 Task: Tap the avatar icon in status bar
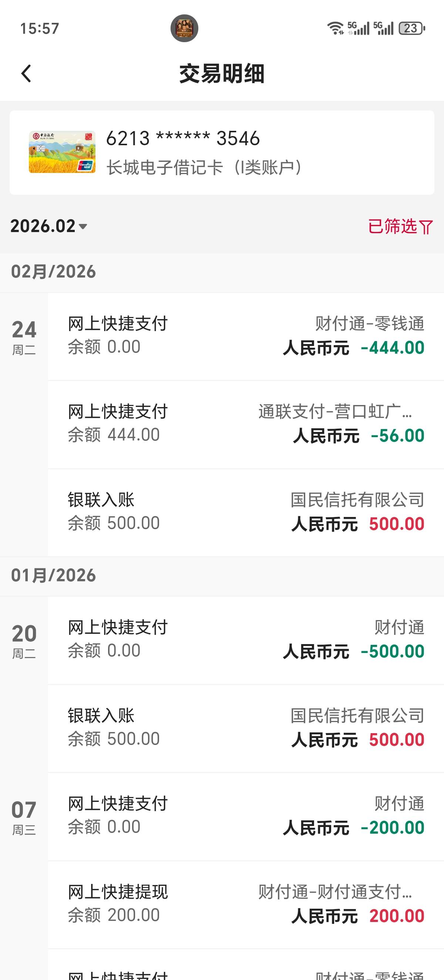click(x=184, y=28)
